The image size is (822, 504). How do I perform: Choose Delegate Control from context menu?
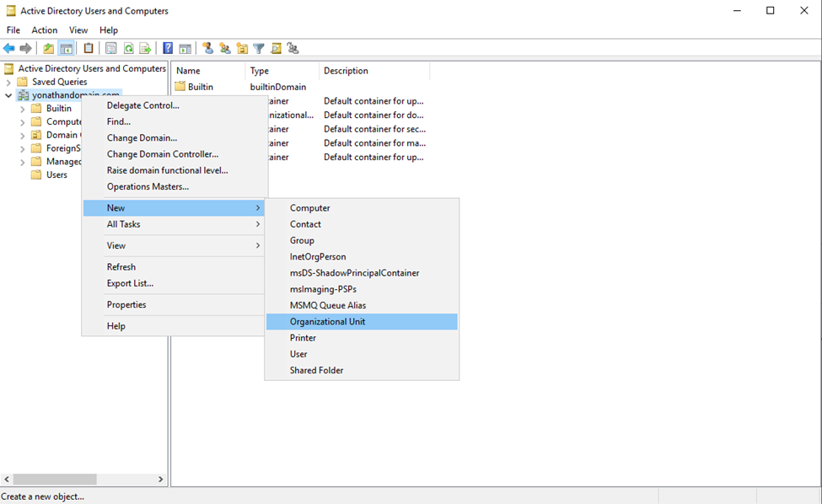[174, 105]
